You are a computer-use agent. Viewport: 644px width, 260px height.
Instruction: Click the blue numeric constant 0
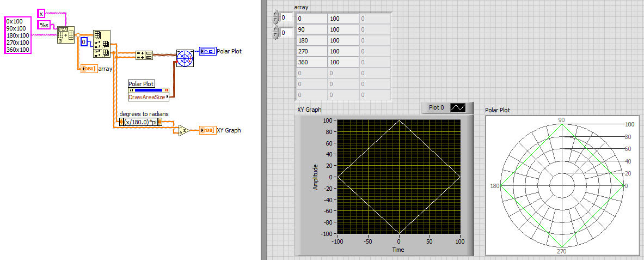(x=84, y=41)
